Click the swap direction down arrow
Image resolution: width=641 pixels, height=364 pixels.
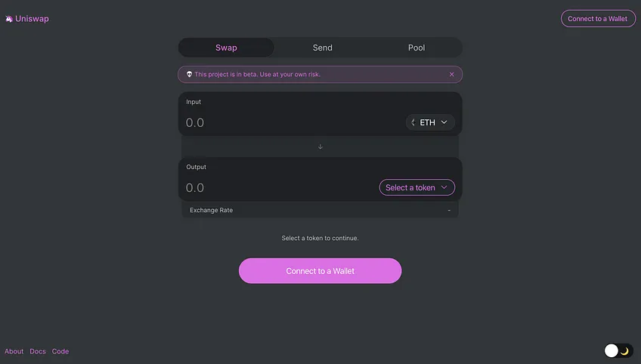[320, 147]
